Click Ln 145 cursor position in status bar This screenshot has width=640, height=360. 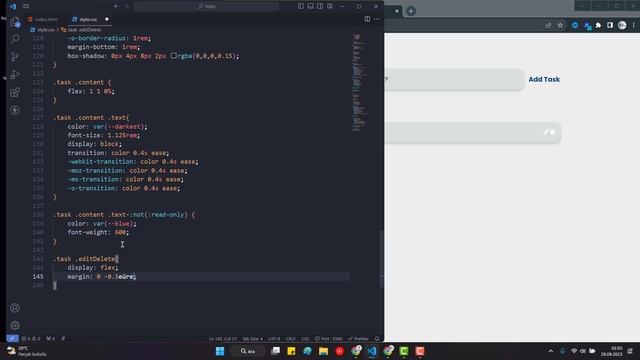tap(222, 339)
